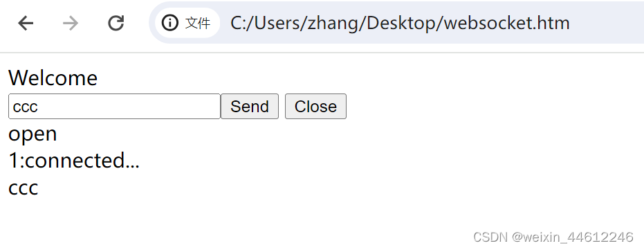This screenshot has width=644, height=250.
Task: Click the websocket.htm filename in the URL
Action: pos(507,23)
